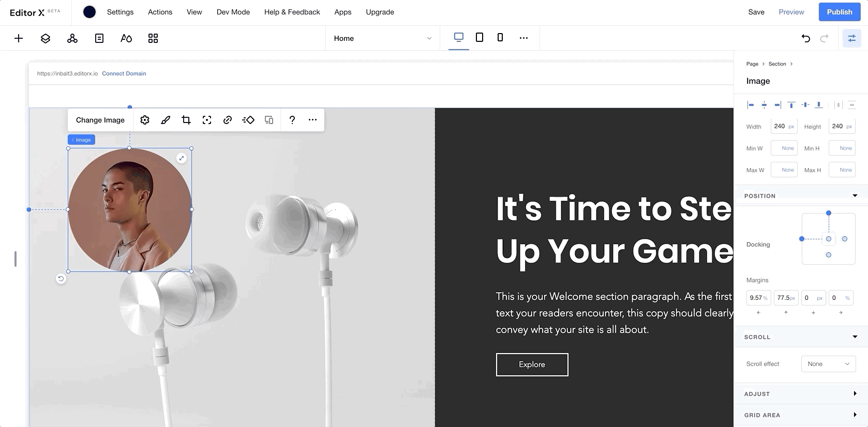
Task: Open the Apps menu
Action: coord(342,12)
